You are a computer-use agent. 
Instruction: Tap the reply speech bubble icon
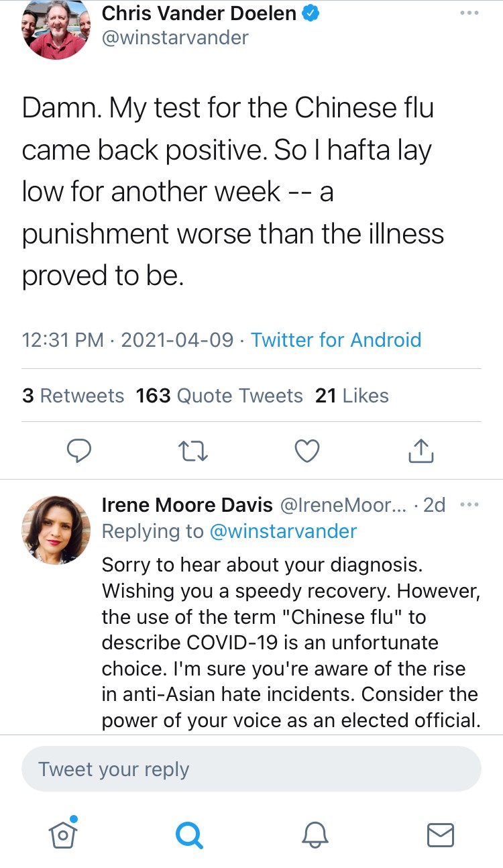[79, 451]
